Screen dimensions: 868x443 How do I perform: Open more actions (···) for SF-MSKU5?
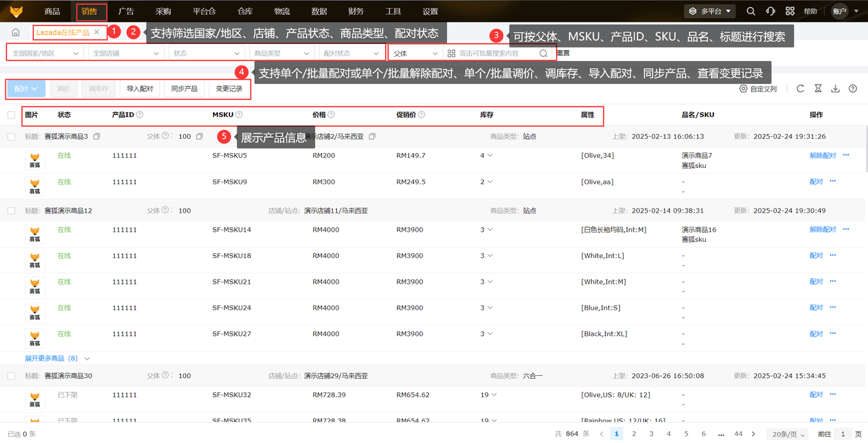846,155
